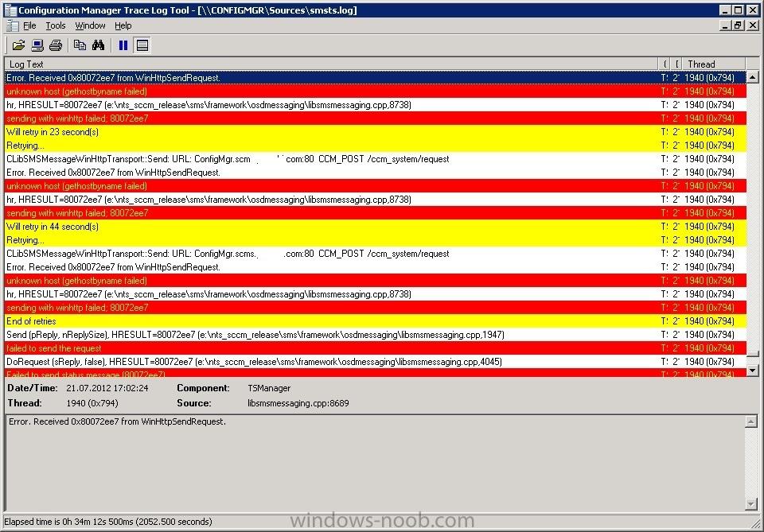
Task: Pause log monitoring with the Pause icon
Action: 123,45
